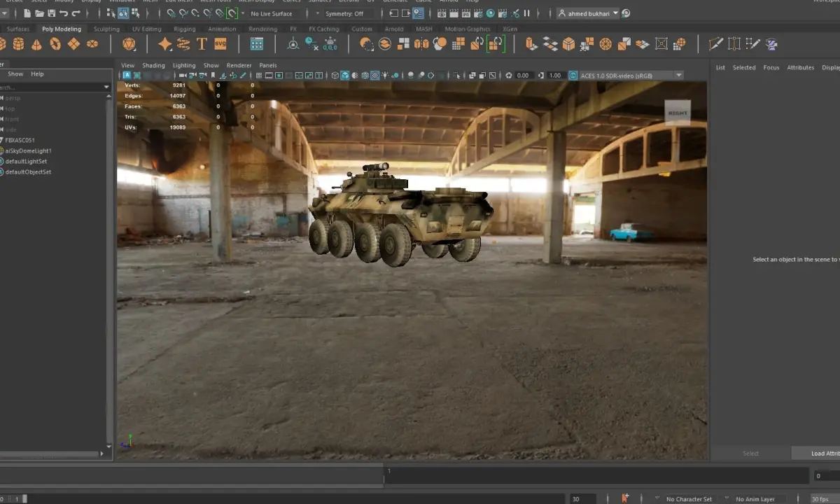Image resolution: width=840 pixels, height=504 pixels.
Task: Click the freeze transformations 0,0,0 icon
Action: point(330,44)
